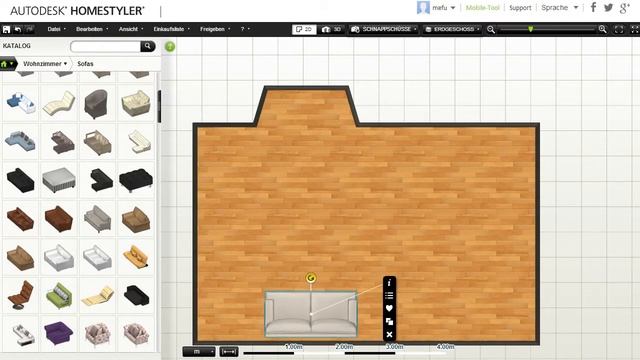The width and height of the screenshot is (640, 360).
Task: Open the Bearbeiten menu
Action: tap(92, 29)
